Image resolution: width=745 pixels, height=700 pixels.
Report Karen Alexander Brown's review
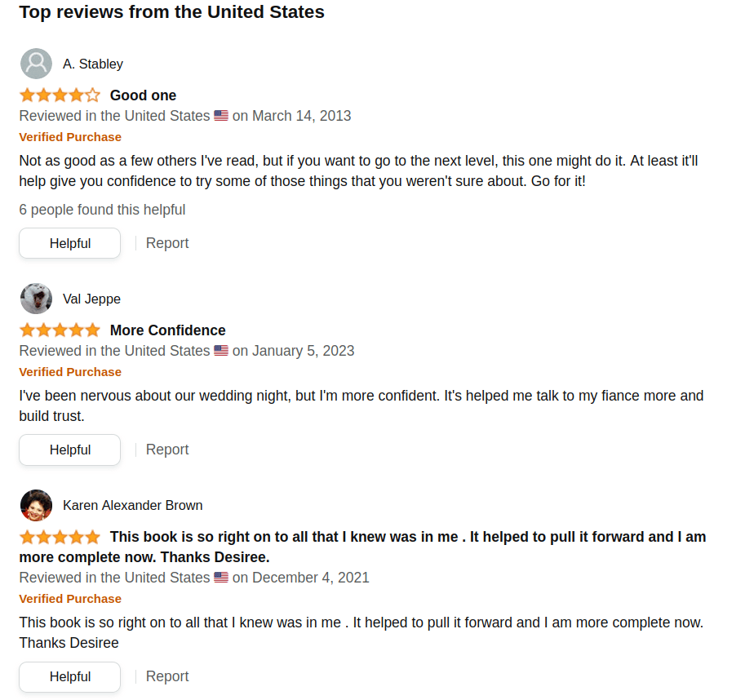tap(167, 676)
